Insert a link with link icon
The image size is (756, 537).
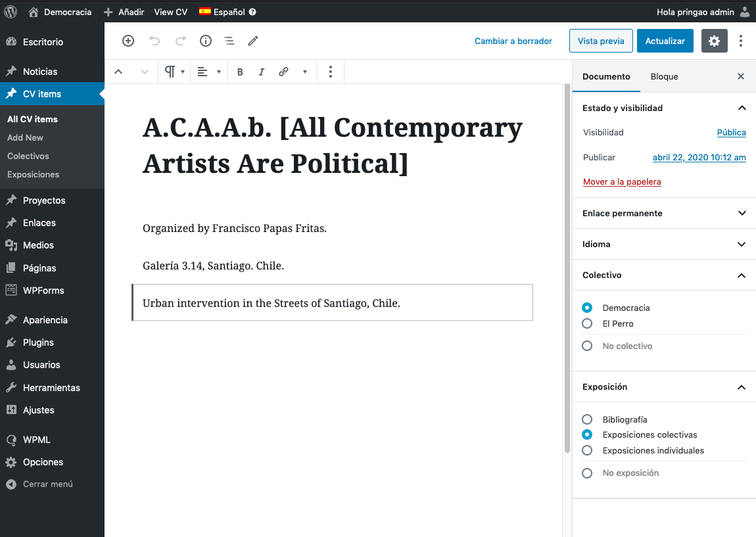[x=283, y=72]
